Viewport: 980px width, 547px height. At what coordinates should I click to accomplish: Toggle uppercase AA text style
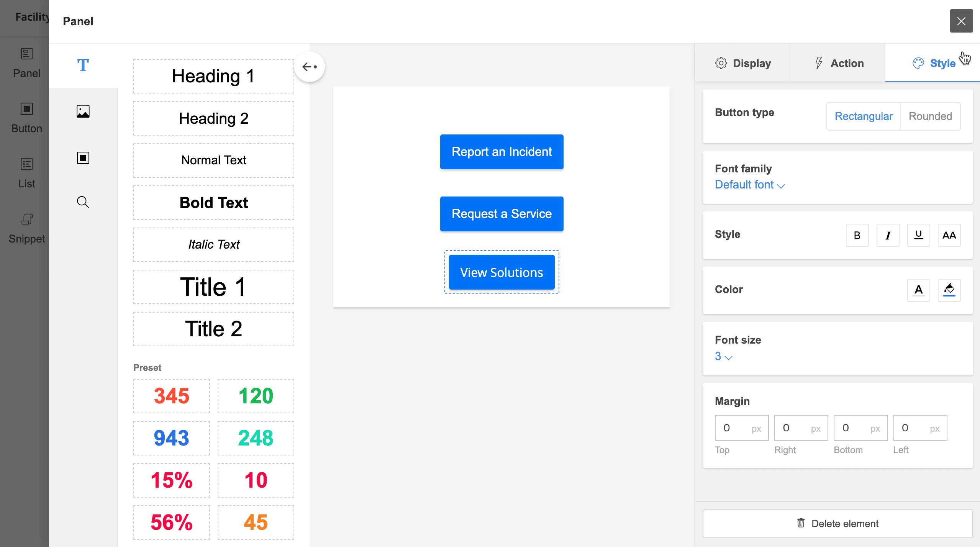tap(949, 235)
